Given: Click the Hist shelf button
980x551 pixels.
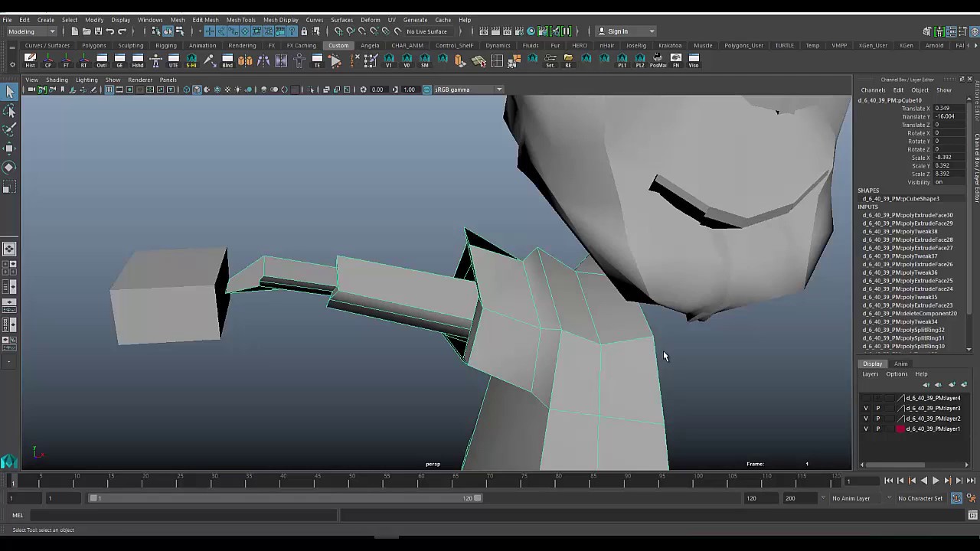Looking at the screenshot, I should point(30,60).
